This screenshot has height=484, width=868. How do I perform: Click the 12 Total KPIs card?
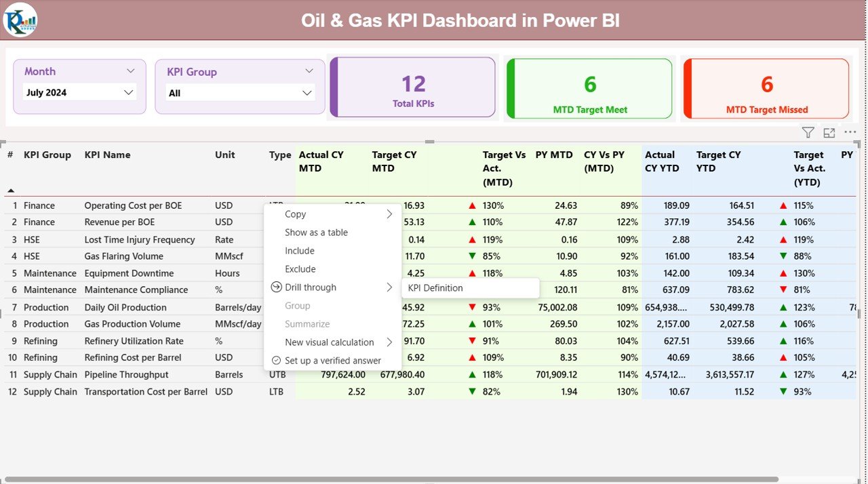412,87
